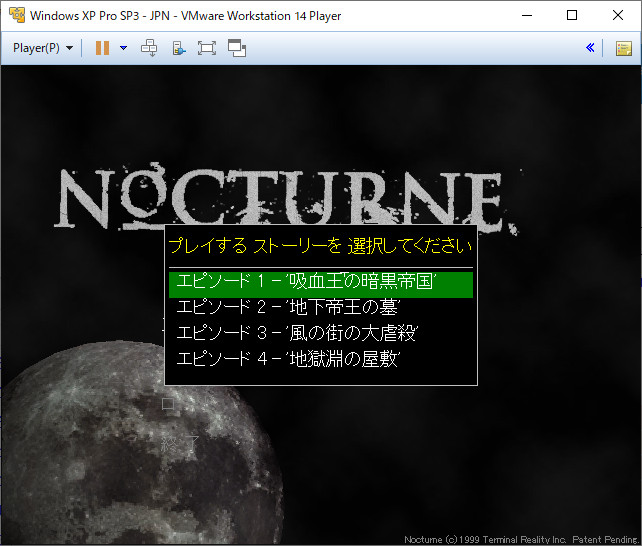Select エピソード 4 - 地獄淵の屋敷
Viewport: 642px width, 546px height.
[321, 359]
